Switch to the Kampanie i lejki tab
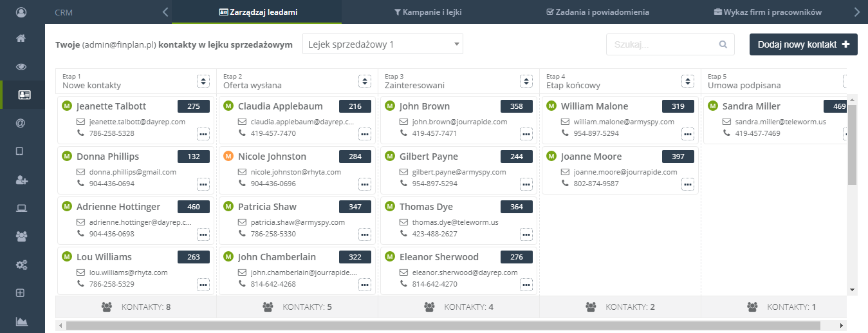The height and width of the screenshot is (333, 868). click(428, 12)
